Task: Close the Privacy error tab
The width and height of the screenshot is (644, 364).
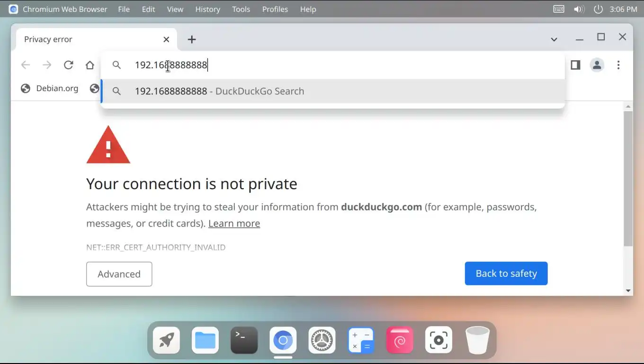Action: pos(166,39)
